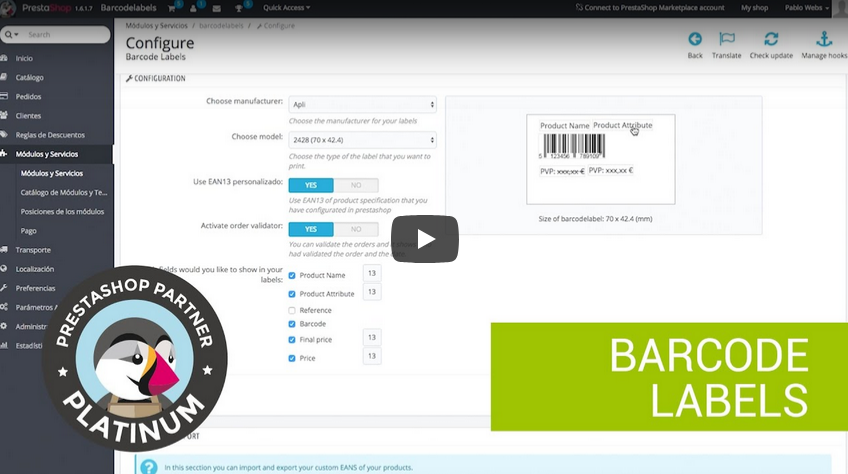Click the Inicio dashboard icon
The image size is (848, 474).
point(4,58)
